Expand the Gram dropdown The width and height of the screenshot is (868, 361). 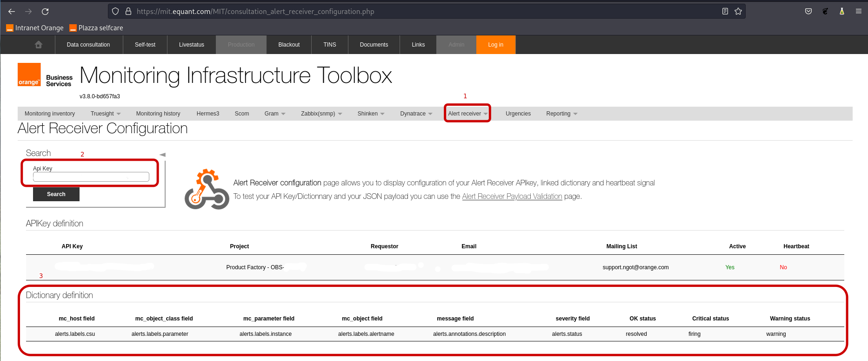pyautogui.click(x=275, y=114)
